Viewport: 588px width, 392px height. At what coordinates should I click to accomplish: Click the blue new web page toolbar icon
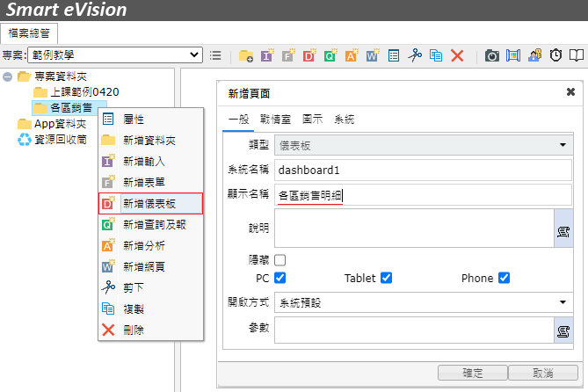click(x=372, y=55)
